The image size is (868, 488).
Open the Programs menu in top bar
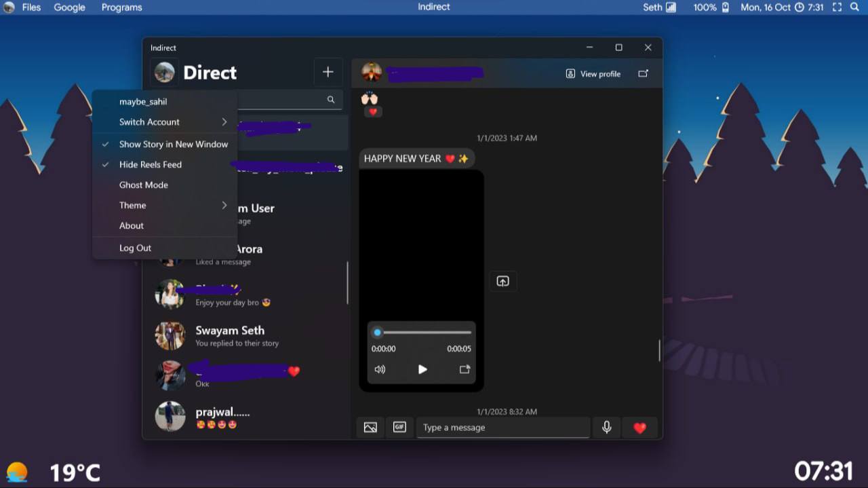[121, 7]
